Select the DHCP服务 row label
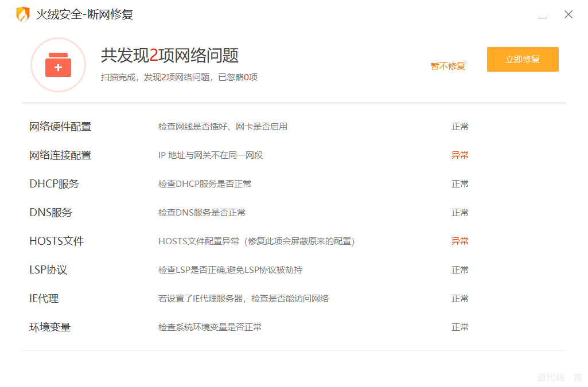 (x=54, y=184)
